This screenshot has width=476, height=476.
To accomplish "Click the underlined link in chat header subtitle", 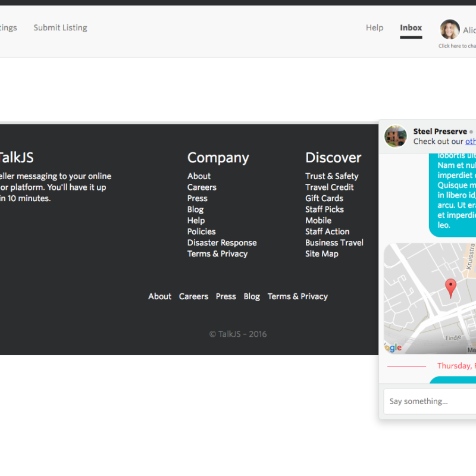I will (x=470, y=142).
